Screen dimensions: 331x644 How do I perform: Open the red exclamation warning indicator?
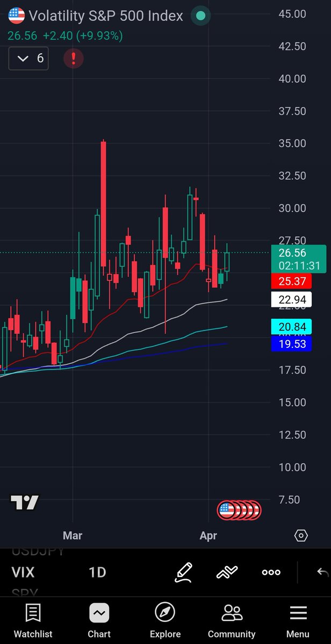[73, 58]
